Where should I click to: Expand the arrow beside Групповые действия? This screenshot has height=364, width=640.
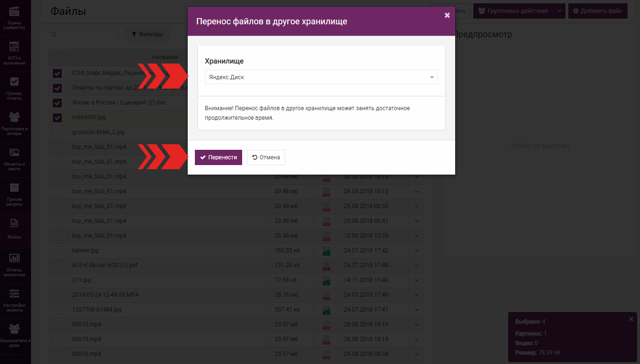coord(559,11)
